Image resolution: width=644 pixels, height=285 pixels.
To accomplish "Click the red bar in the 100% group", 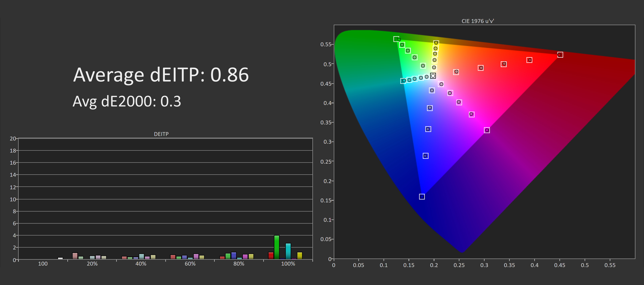I will [271, 255].
